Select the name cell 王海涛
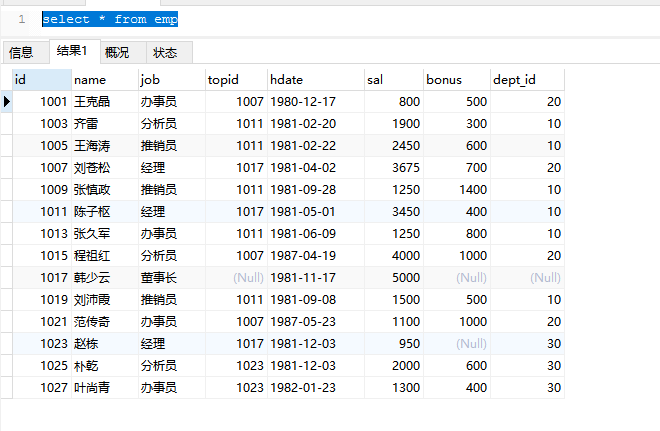Image resolution: width=660 pixels, height=431 pixels. (x=105, y=146)
